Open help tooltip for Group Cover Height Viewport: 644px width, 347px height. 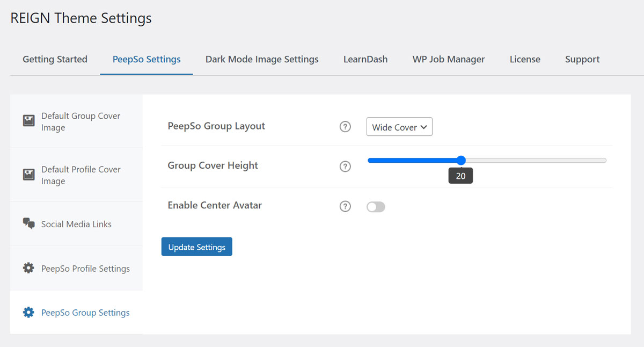pos(345,167)
